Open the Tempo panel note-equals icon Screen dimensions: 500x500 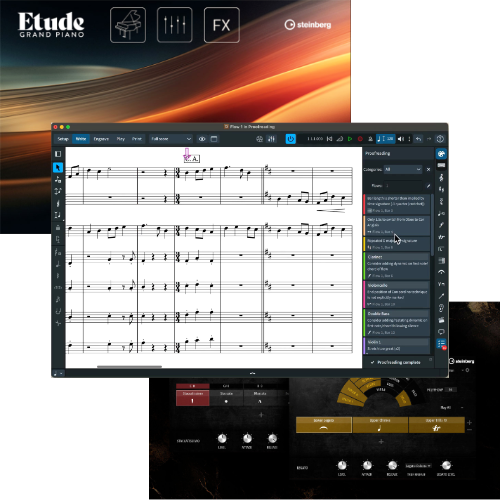[x=441, y=213]
